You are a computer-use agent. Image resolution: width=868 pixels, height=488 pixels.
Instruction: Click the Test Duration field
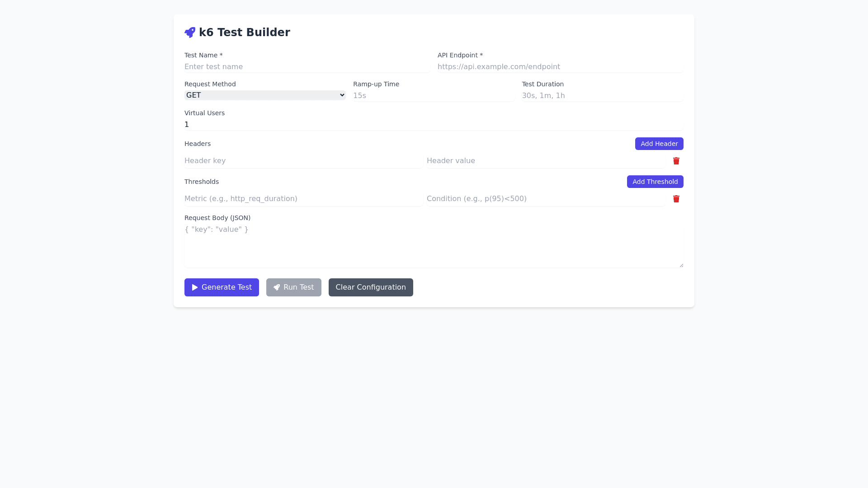click(602, 96)
